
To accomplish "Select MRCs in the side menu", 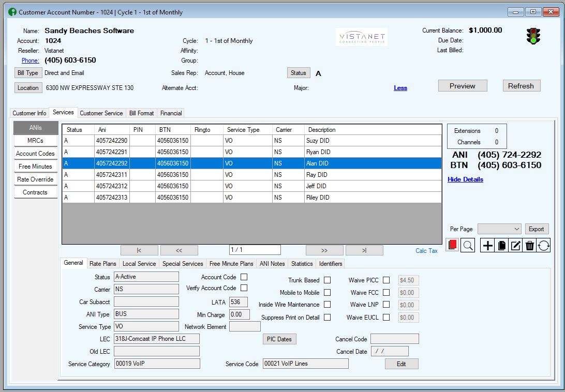I will click(x=35, y=141).
